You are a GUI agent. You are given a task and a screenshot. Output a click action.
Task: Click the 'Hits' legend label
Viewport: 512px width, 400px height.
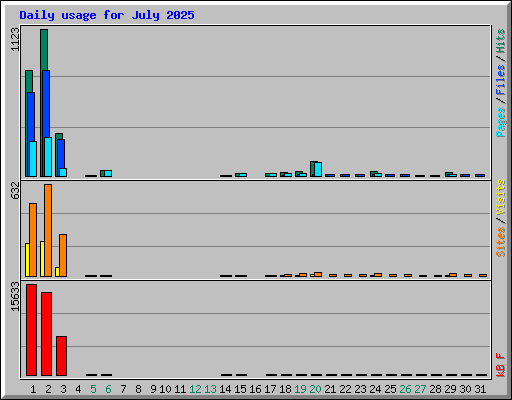501,41
